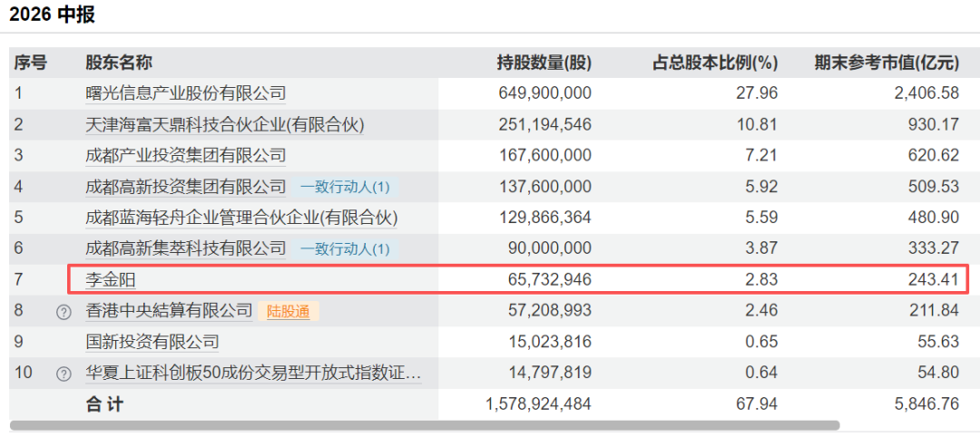980x437 pixels.
Task: Select share count 137,600,000
Action: (545, 187)
